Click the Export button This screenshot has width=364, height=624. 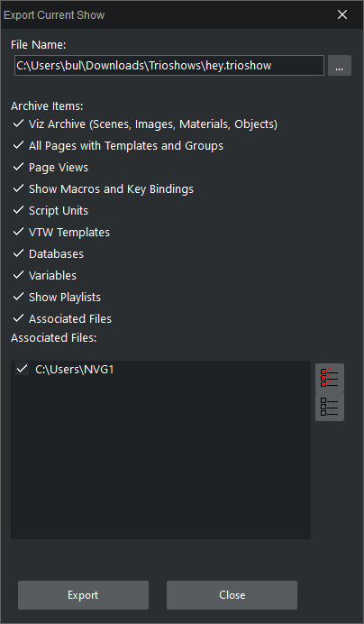[x=83, y=595]
